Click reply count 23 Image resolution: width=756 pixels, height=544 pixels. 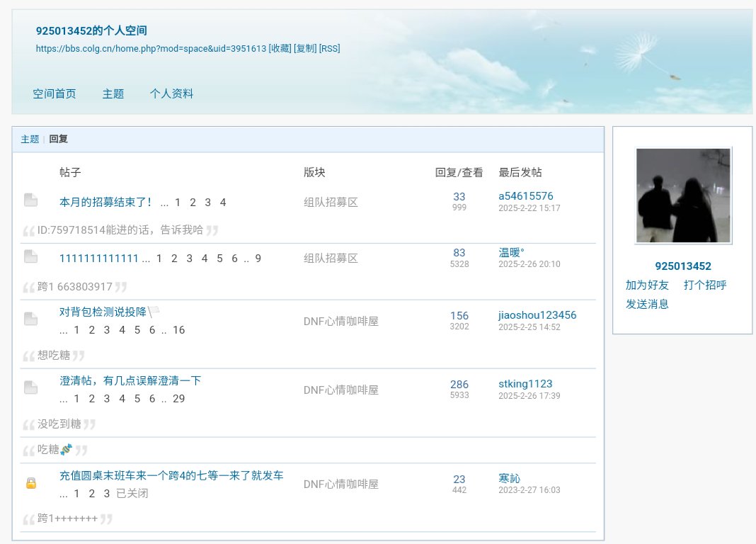pyautogui.click(x=459, y=480)
